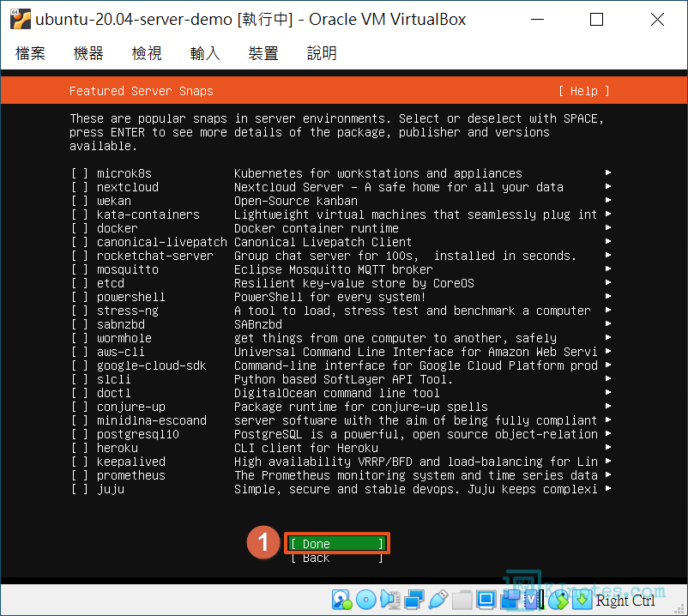Expand details arrow for slcli row

click(x=608, y=378)
